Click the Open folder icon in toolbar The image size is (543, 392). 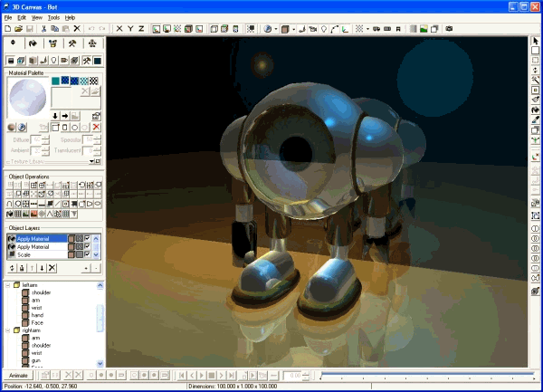tap(19, 29)
